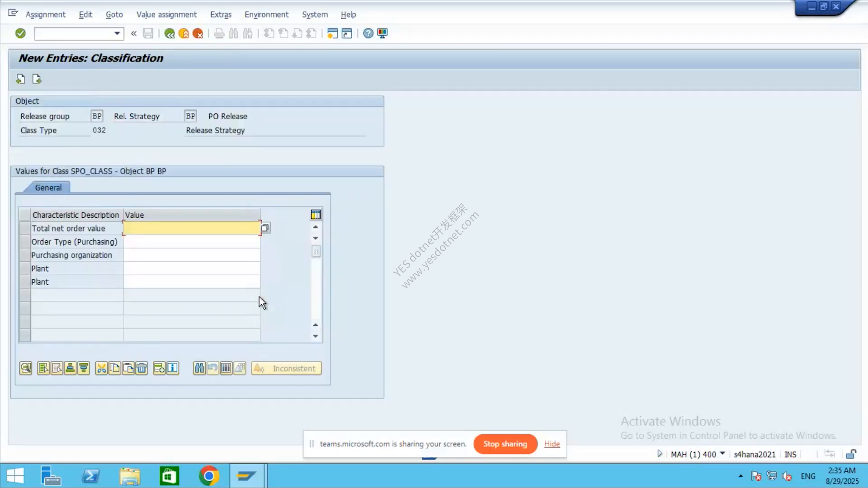Screen dimensions: 868x488
Task: Expand the MAH (1) 400 system dropdown
Action: [722, 454]
